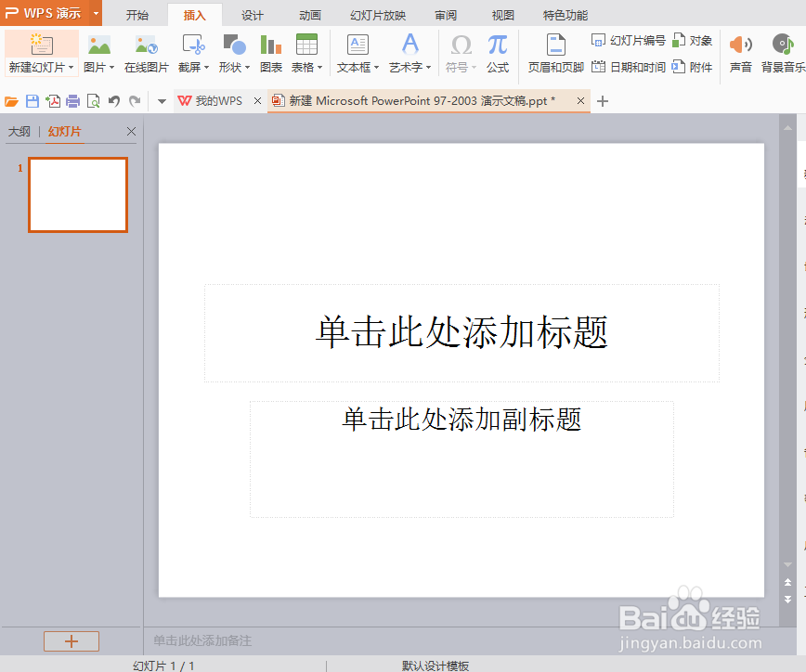806x672 pixels.
Task: Click the title placeholder 单击此处添加标题
Action: [461, 332]
